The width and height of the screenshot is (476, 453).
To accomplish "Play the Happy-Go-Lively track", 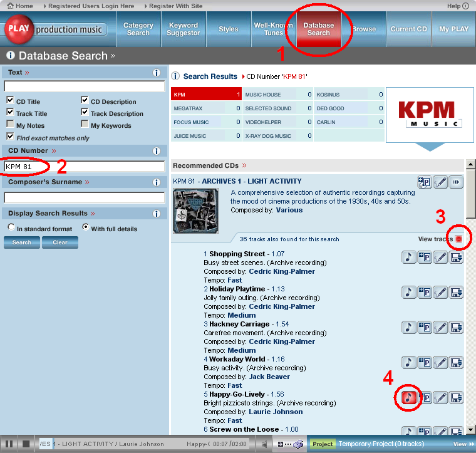I will pyautogui.click(x=408, y=397).
